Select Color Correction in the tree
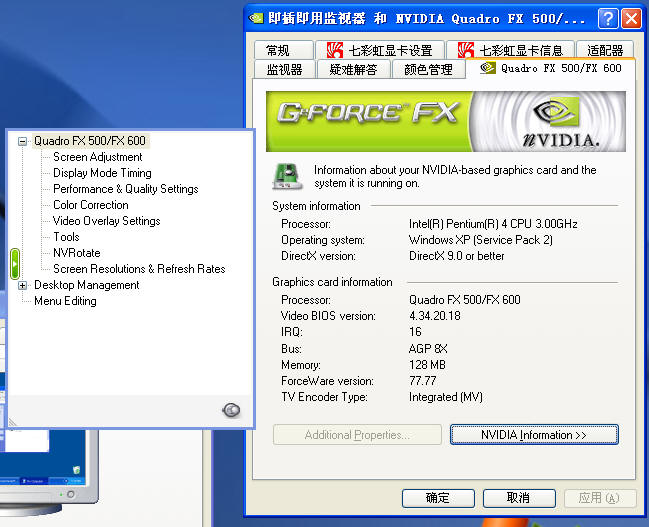The width and height of the screenshot is (649, 527). point(91,205)
